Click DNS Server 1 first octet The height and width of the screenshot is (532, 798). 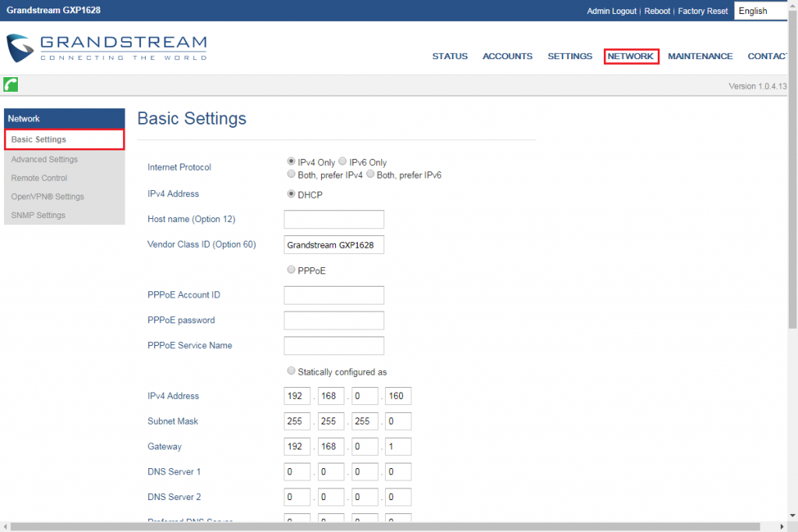[297, 472]
